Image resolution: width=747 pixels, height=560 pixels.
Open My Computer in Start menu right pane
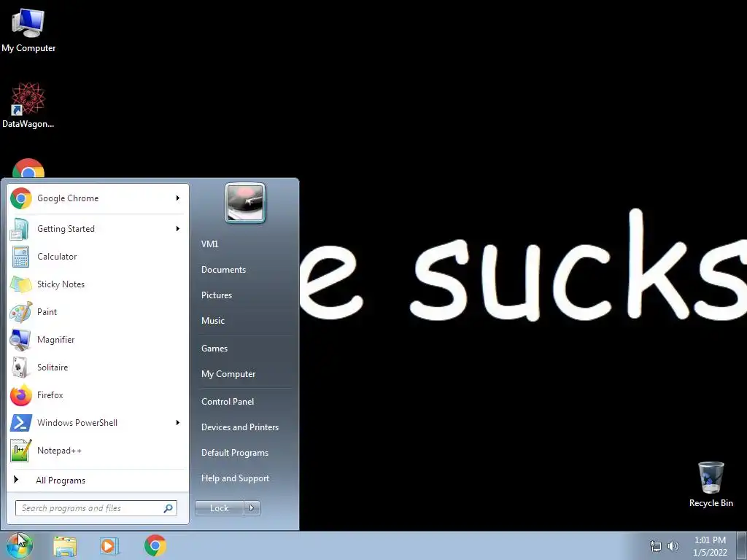point(228,374)
